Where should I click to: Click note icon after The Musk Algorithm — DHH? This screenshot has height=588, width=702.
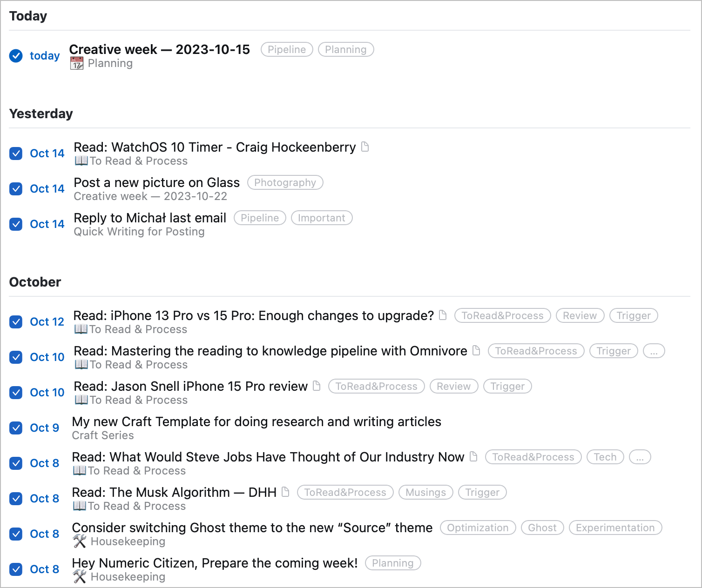[286, 492]
